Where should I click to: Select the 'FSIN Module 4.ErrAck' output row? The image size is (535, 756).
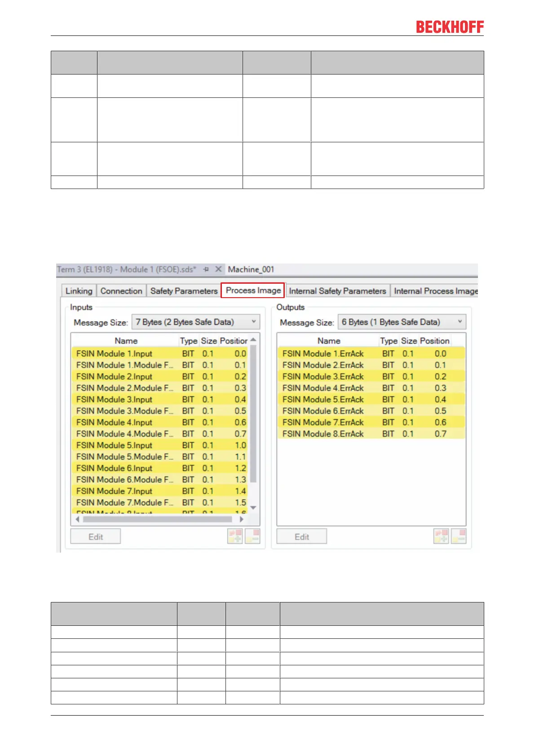tap(371, 388)
